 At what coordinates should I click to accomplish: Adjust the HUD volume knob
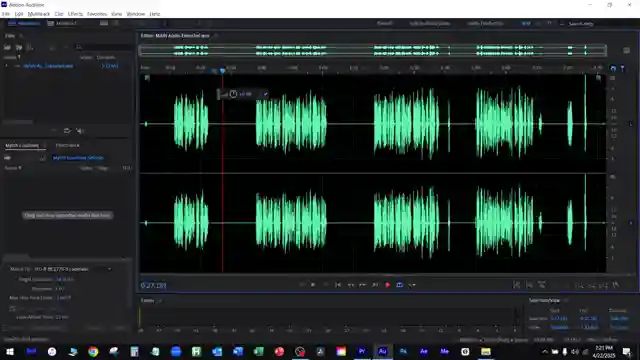(x=233, y=94)
